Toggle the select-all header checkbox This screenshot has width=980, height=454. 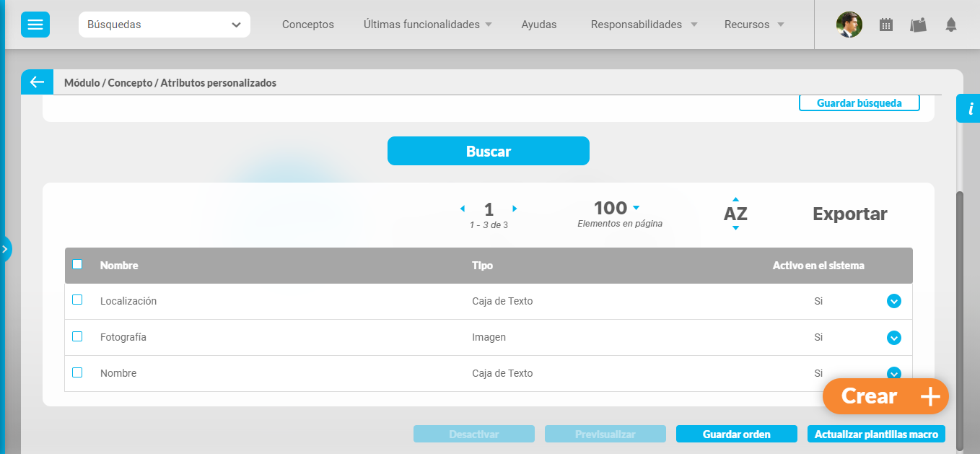pos(77,264)
